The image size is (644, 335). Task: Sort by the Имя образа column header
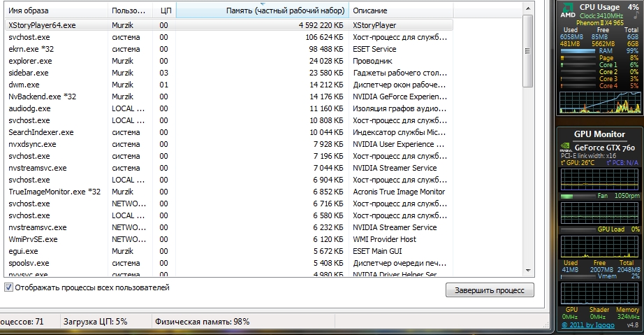pyautogui.click(x=57, y=10)
